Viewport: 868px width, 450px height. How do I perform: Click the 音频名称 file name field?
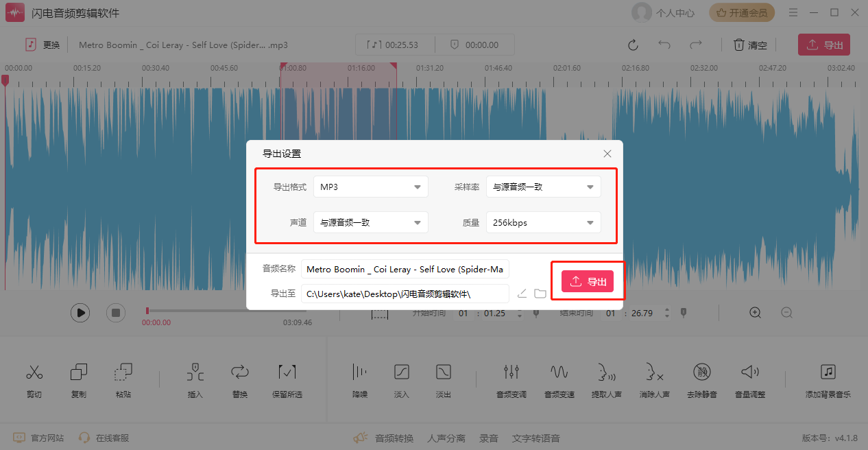pos(405,269)
